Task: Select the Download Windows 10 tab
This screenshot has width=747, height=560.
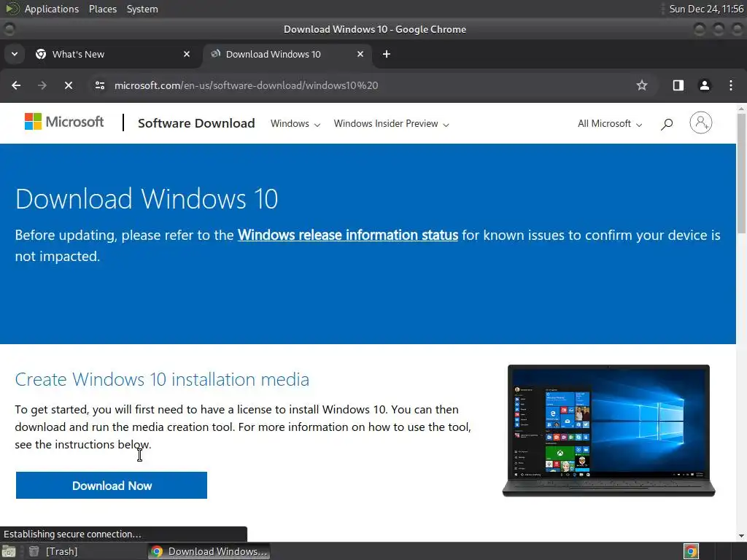Action: click(x=287, y=54)
